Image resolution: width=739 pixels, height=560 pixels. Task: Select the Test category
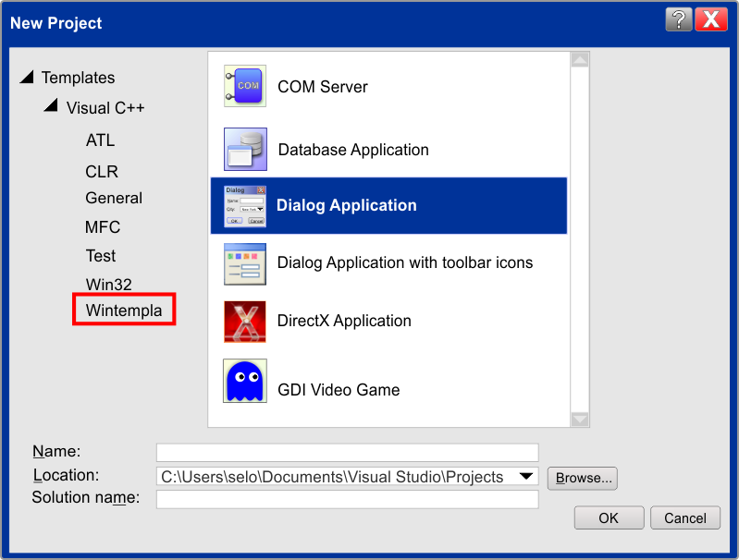(x=101, y=256)
